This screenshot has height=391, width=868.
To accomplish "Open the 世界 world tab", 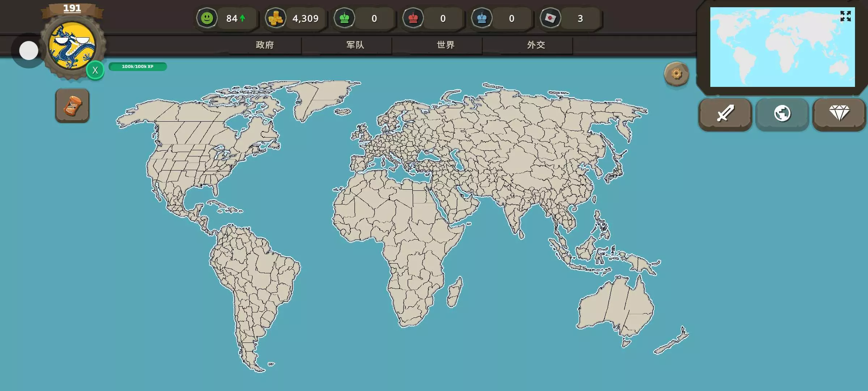I will 446,45.
